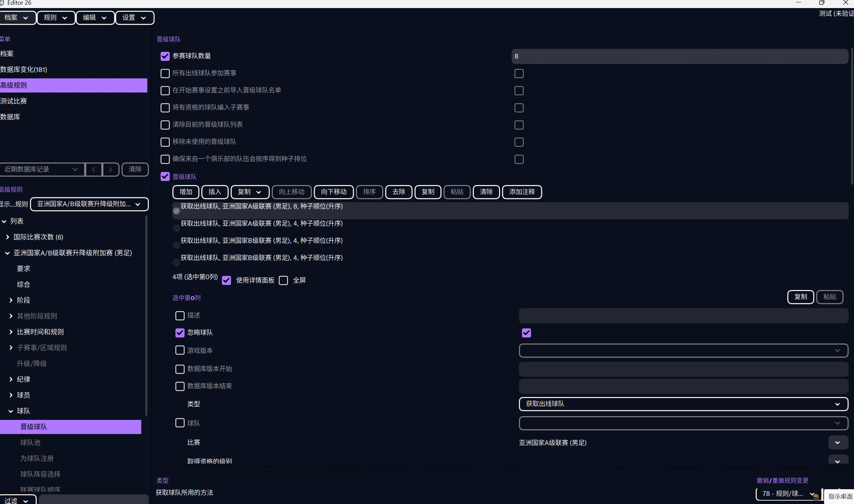Go back in recent database records

[94, 170]
